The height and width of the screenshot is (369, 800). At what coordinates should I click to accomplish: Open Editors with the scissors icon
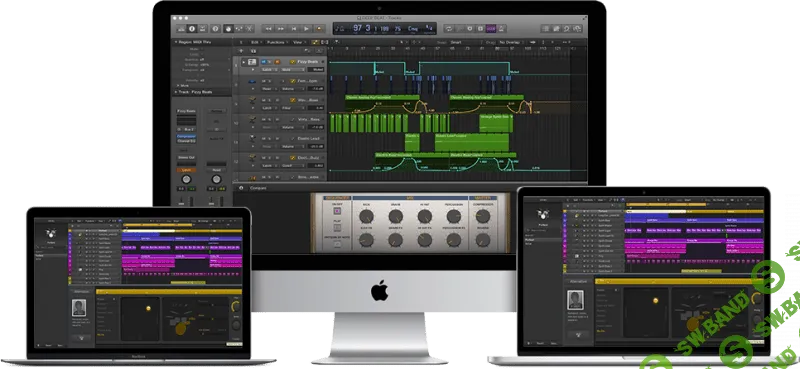pos(249,29)
